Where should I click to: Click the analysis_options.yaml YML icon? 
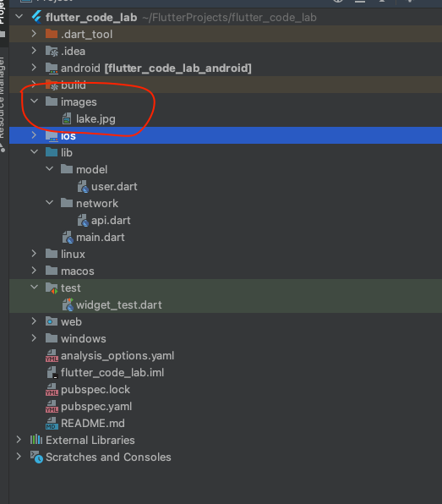coord(52,355)
